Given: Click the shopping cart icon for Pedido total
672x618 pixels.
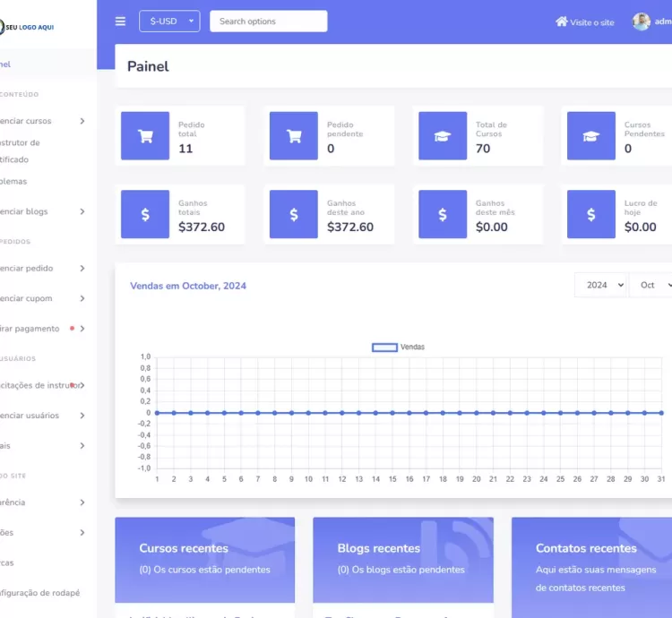Looking at the screenshot, I should coord(145,136).
